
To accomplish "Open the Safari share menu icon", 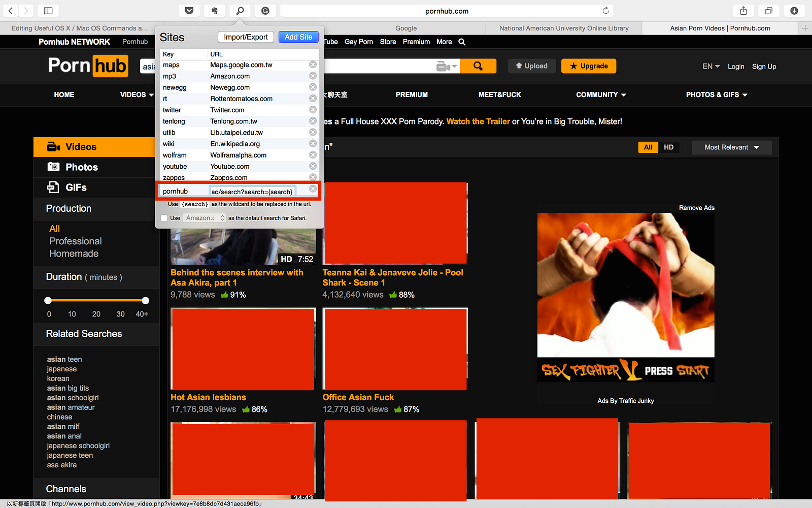I will click(x=743, y=10).
